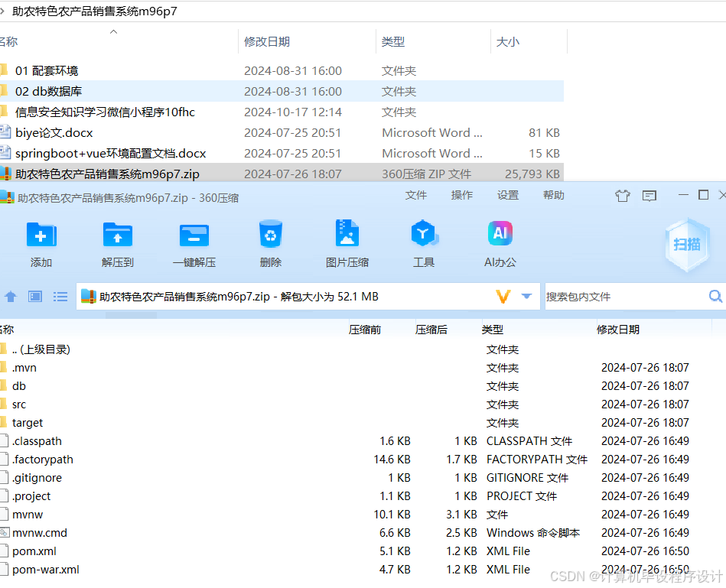Viewport: 726px width, 588px height.
Task: Open the 帮助 (Help) option
Action: click(x=553, y=196)
